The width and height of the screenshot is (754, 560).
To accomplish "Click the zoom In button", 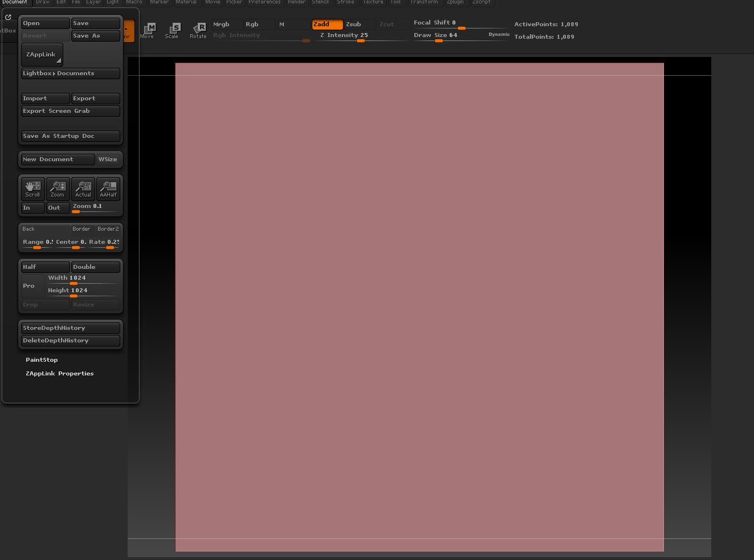I will click(x=32, y=208).
